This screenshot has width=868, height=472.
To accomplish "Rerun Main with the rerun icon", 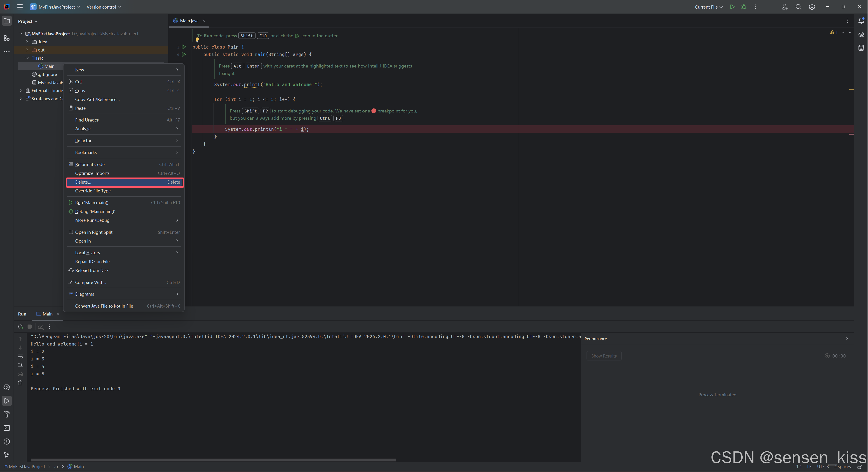I will pos(20,327).
